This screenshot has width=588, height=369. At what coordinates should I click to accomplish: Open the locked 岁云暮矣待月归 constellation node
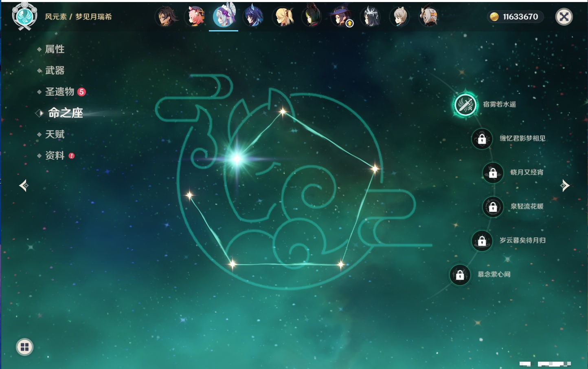[x=482, y=241]
